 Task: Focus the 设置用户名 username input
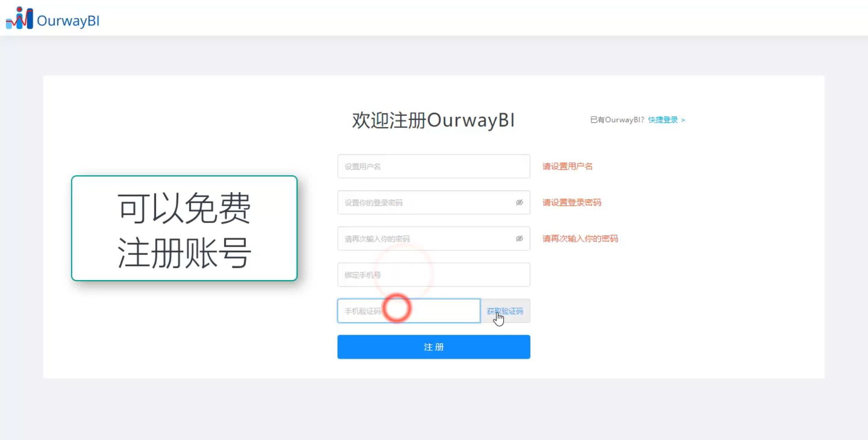(x=434, y=166)
